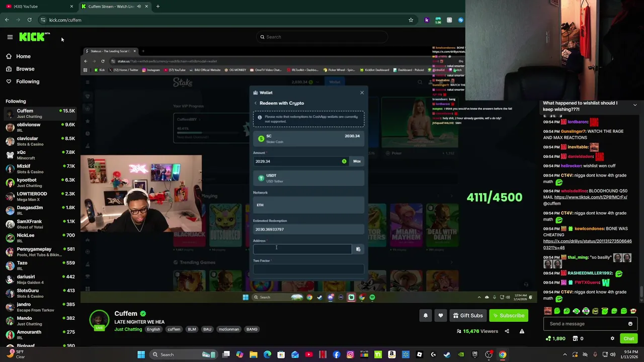Reload the kick.com page
The image size is (644, 362).
[x=29, y=20]
